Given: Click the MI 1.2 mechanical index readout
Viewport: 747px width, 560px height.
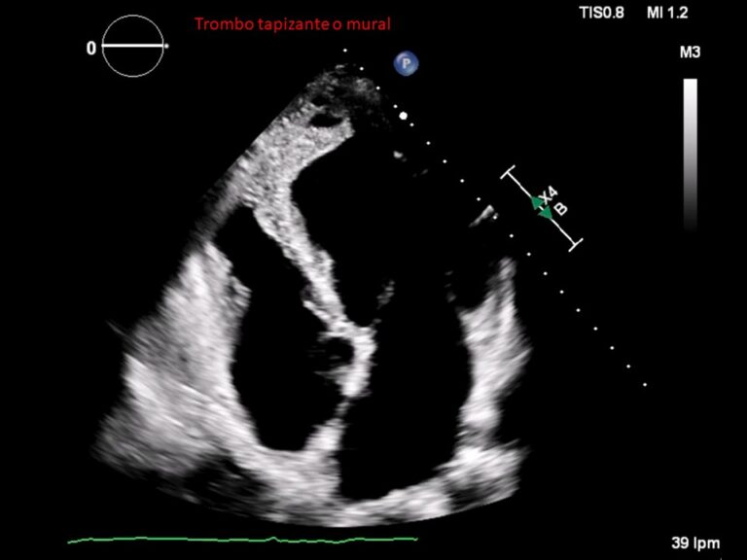Looking at the screenshot, I should tap(667, 13).
